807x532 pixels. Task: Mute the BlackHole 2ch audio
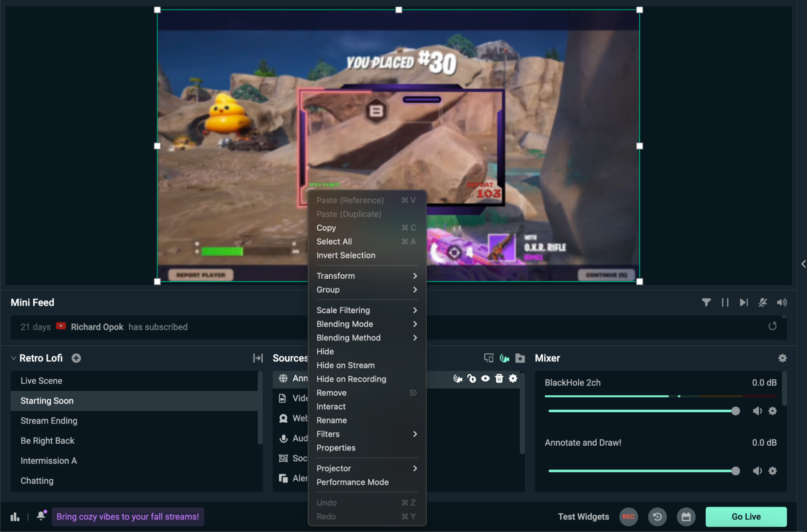(757, 411)
